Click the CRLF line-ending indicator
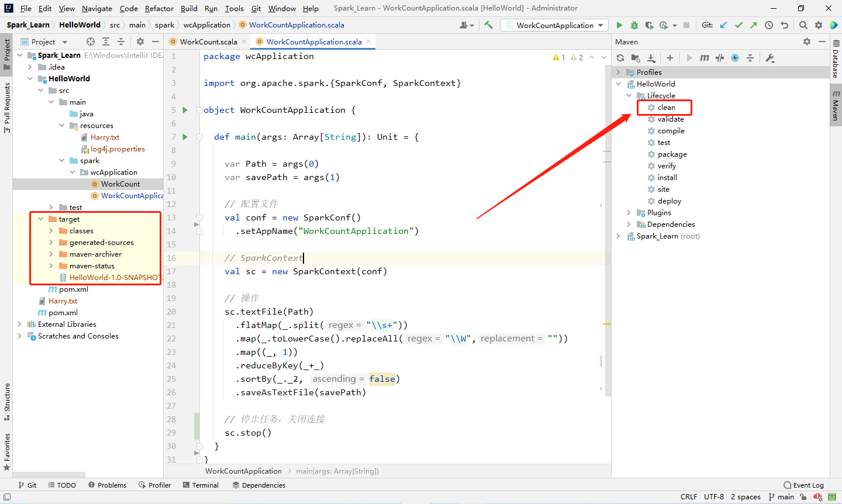 coord(689,496)
